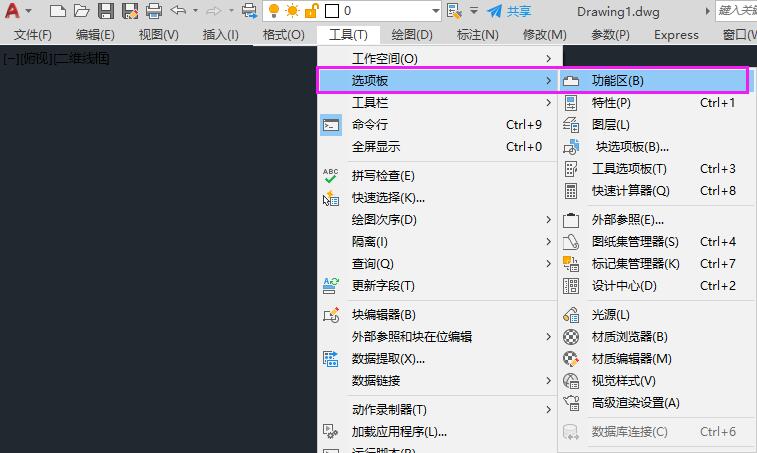Click 块选项板(B) blocks palette icon
This screenshot has width=757, height=453.
pyautogui.click(x=571, y=147)
